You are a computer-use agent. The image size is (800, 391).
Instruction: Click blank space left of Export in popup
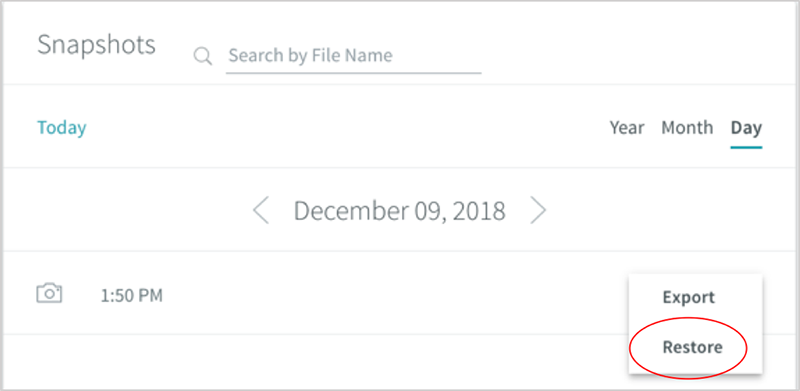pos(645,297)
